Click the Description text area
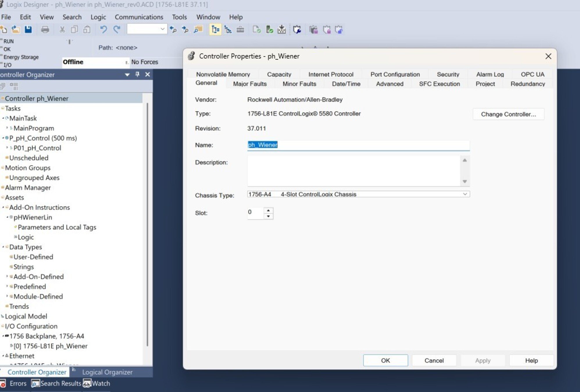The height and width of the screenshot is (392, 580). click(x=354, y=171)
